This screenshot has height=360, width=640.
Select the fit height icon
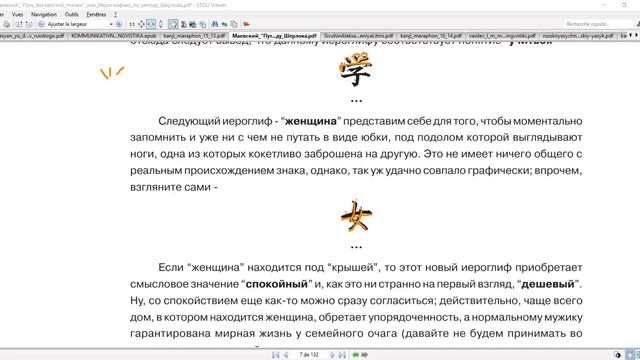pos(161,24)
